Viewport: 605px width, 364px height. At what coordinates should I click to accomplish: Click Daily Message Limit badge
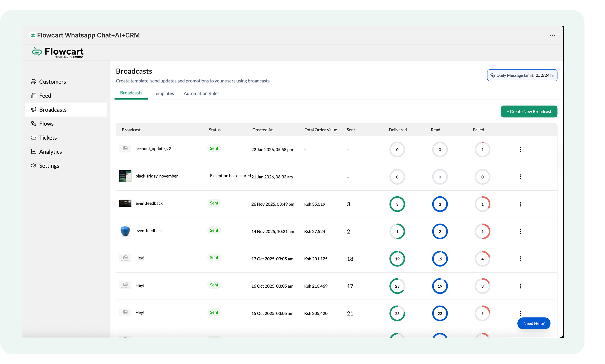click(522, 75)
